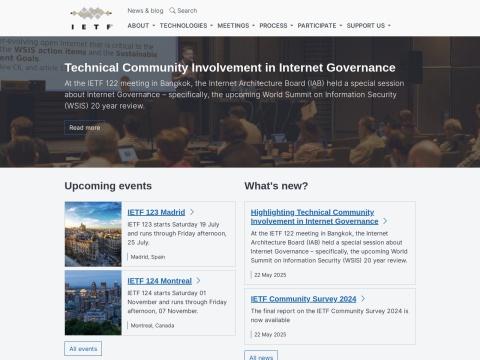
Task: Click the Technical Community Involvement hero headline
Action: pyautogui.click(x=230, y=68)
